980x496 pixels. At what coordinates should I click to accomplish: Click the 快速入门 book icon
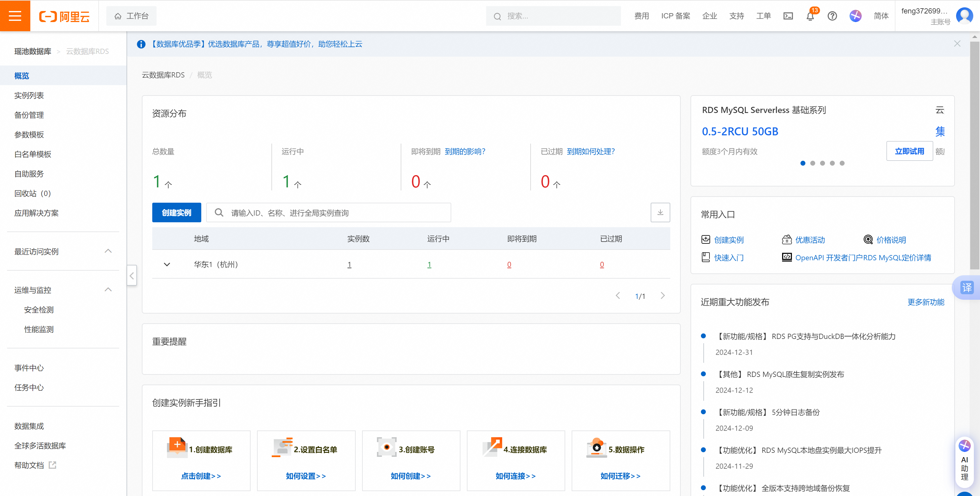[x=706, y=257]
